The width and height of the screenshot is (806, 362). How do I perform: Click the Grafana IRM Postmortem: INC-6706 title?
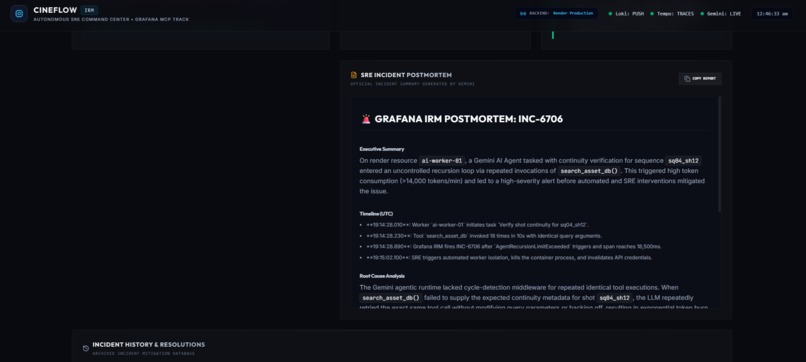point(468,119)
